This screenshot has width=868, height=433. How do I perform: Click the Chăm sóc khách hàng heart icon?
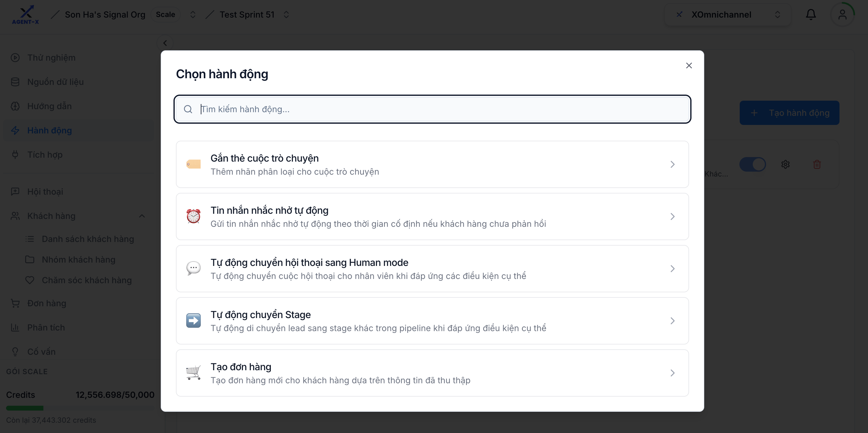tap(30, 280)
